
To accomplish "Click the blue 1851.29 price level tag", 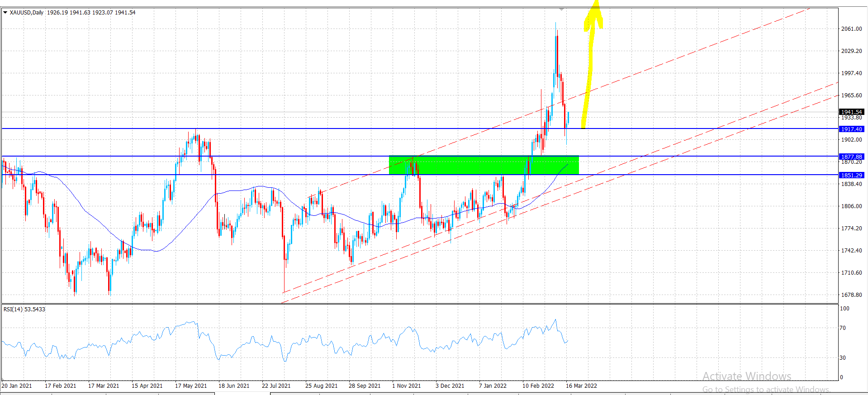I will click(x=851, y=175).
